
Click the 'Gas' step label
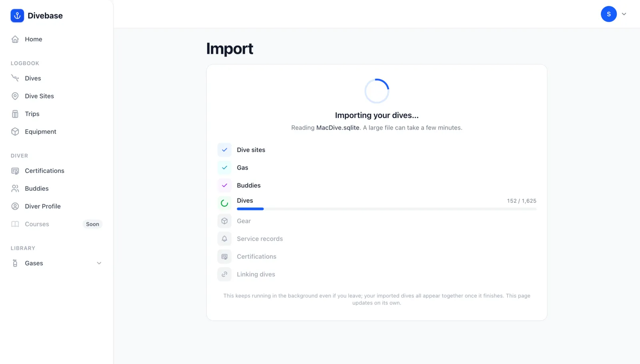(x=242, y=168)
